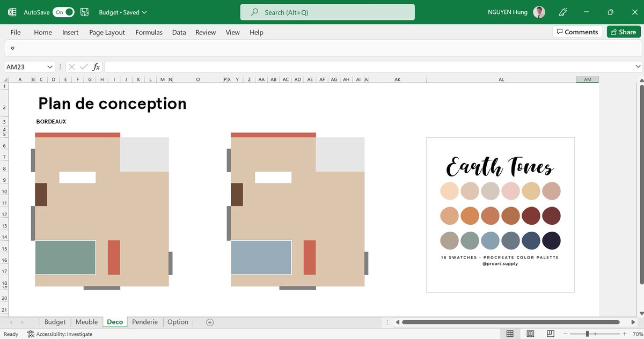Viewport: 644px width, 339px height.
Task: Switch to the Meuble sheet tab
Action: (x=86, y=322)
